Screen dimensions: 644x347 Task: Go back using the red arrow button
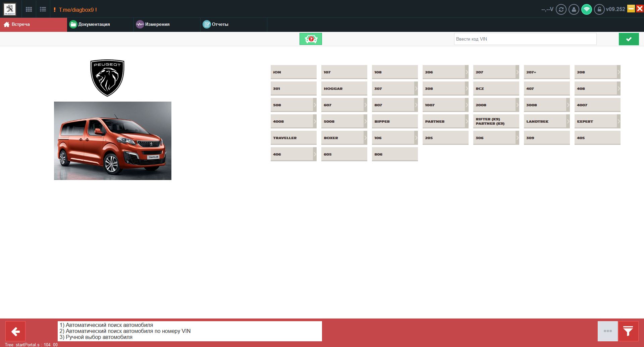coord(15,332)
